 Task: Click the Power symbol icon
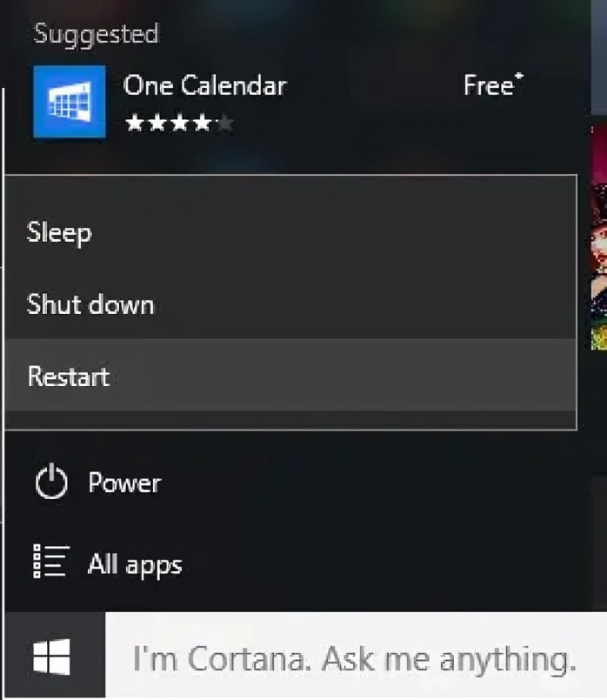click(x=51, y=483)
